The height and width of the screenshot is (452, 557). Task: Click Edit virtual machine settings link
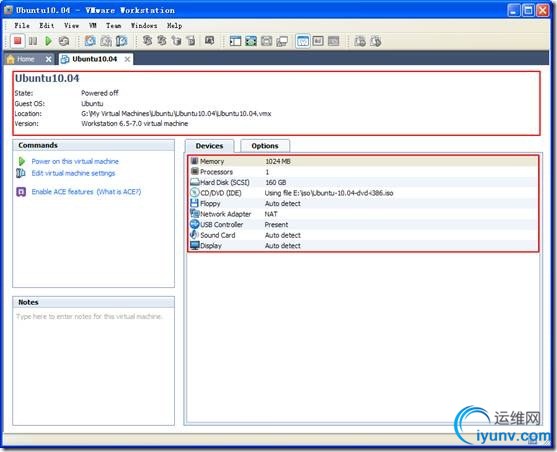(73, 173)
